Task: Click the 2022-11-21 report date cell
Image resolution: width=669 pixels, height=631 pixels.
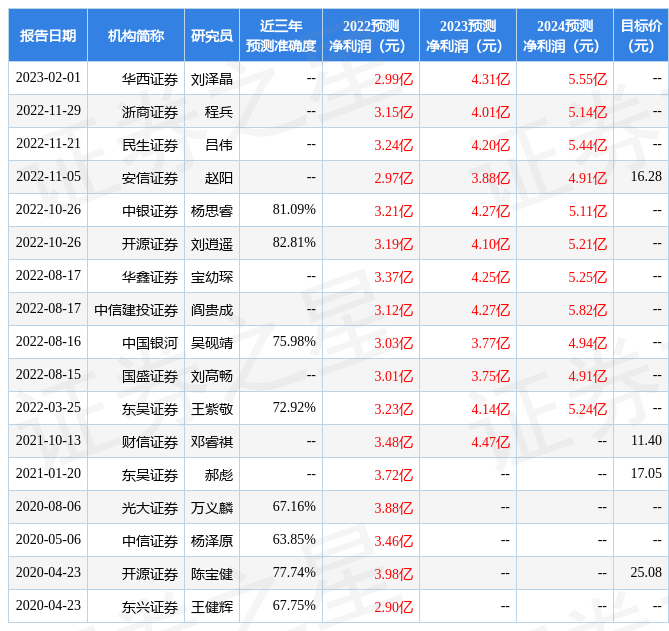Action: coord(48,145)
